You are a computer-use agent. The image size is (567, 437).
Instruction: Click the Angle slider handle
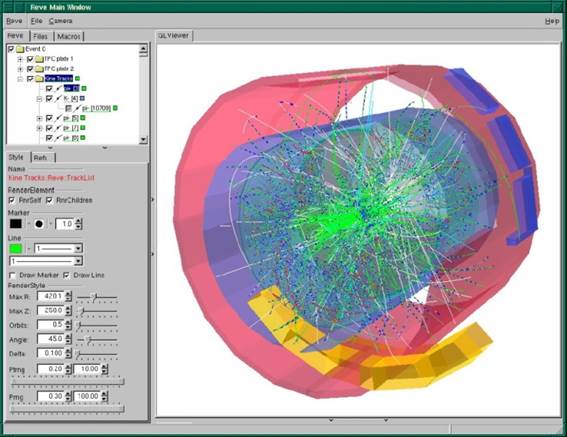88,340
